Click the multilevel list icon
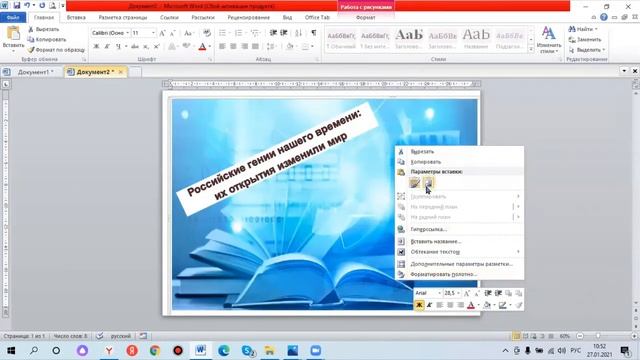640x360 pixels. click(256, 33)
